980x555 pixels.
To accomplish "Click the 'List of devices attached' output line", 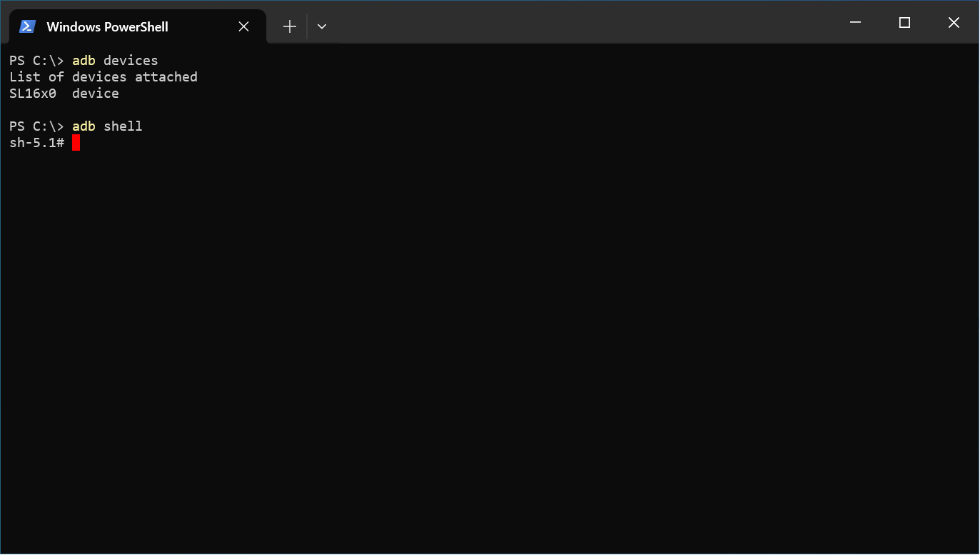I will pyautogui.click(x=103, y=76).
